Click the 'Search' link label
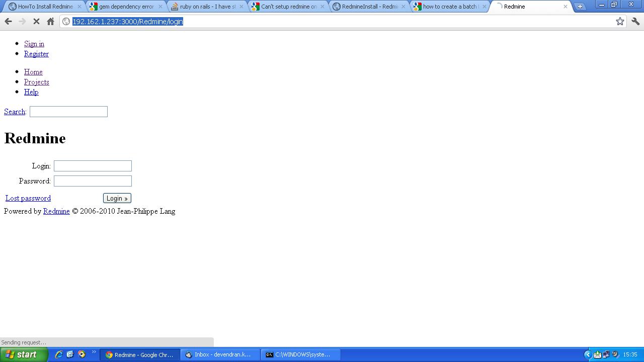644x362 pixels. (x=15, y=112)
